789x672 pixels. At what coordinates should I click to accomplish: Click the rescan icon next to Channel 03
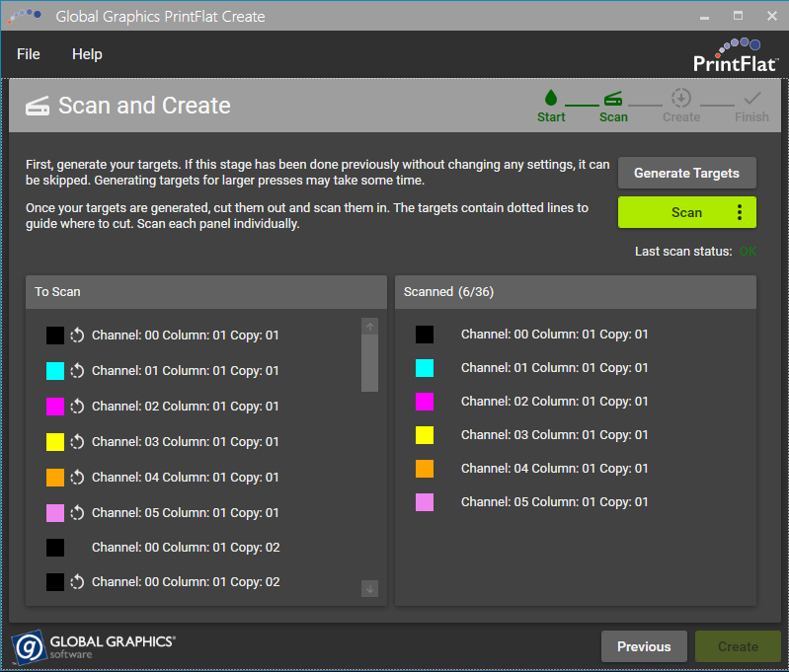coord(77,442)
